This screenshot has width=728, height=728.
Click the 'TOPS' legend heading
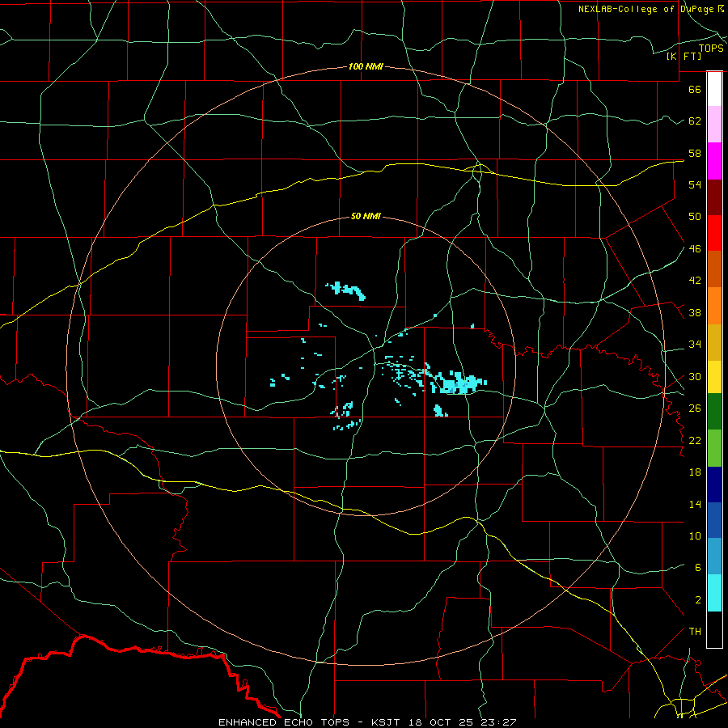[711, 48]
